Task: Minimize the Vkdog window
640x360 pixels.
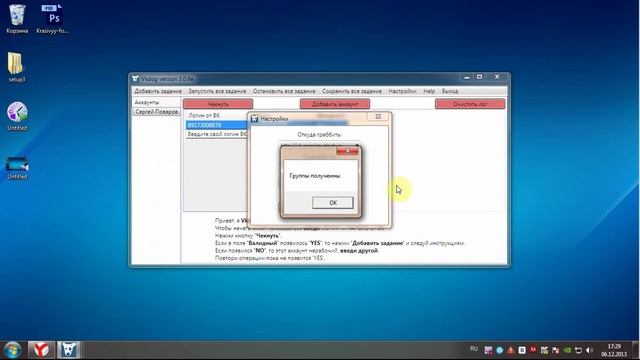Action: click(x=467, y=77)
